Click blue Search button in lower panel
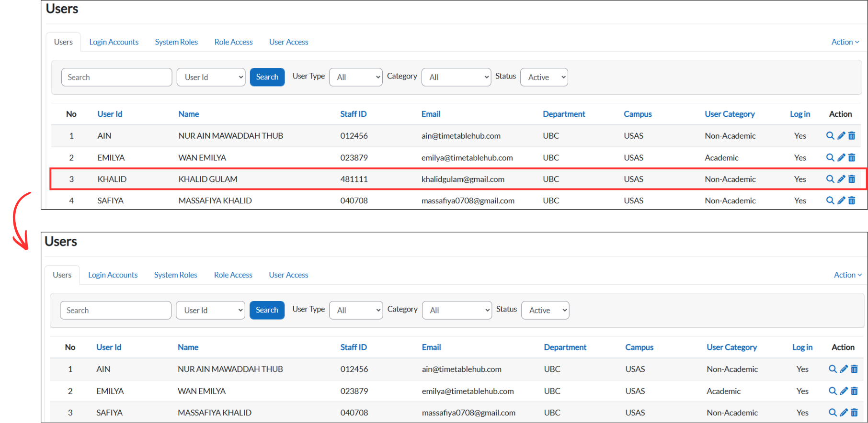The image size is (868, 423). [267, 310]
